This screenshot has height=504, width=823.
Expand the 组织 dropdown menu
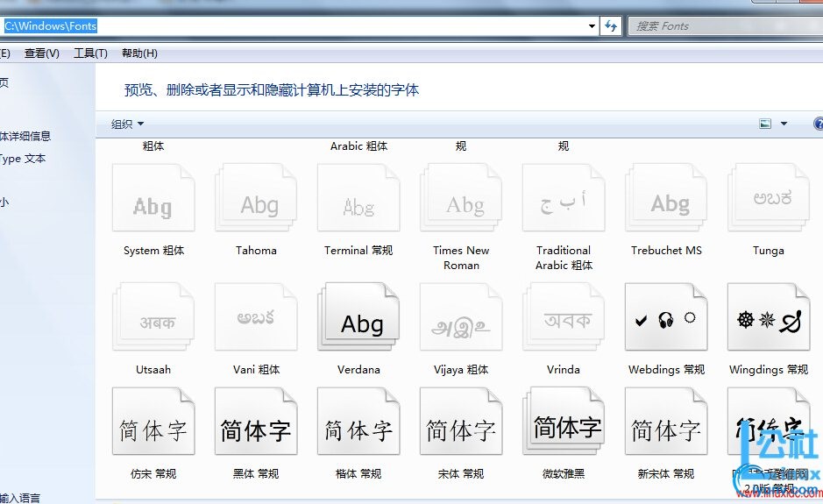127,124
